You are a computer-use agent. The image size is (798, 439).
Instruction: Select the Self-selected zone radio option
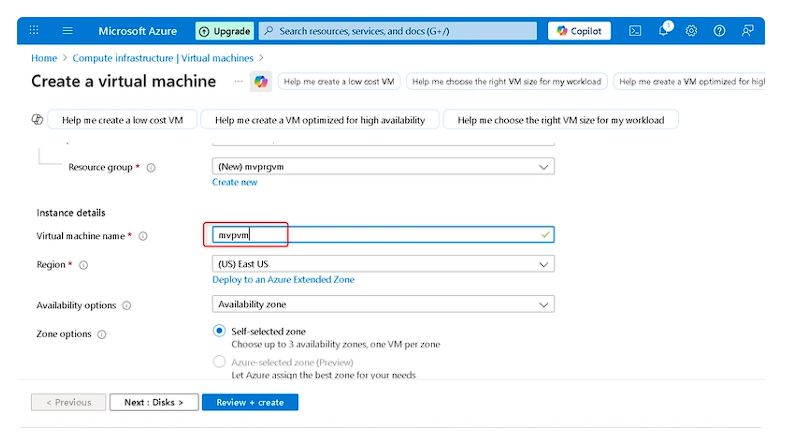click(219, 331)
